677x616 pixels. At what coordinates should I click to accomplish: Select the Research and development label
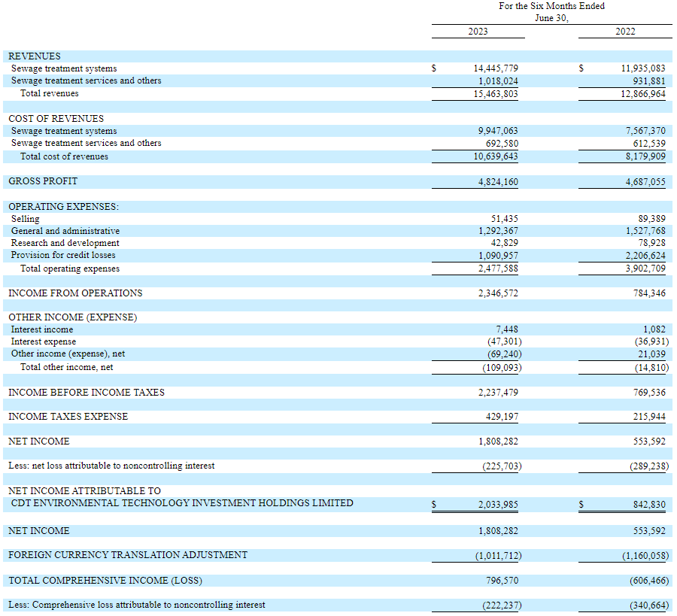pos(65,243)
